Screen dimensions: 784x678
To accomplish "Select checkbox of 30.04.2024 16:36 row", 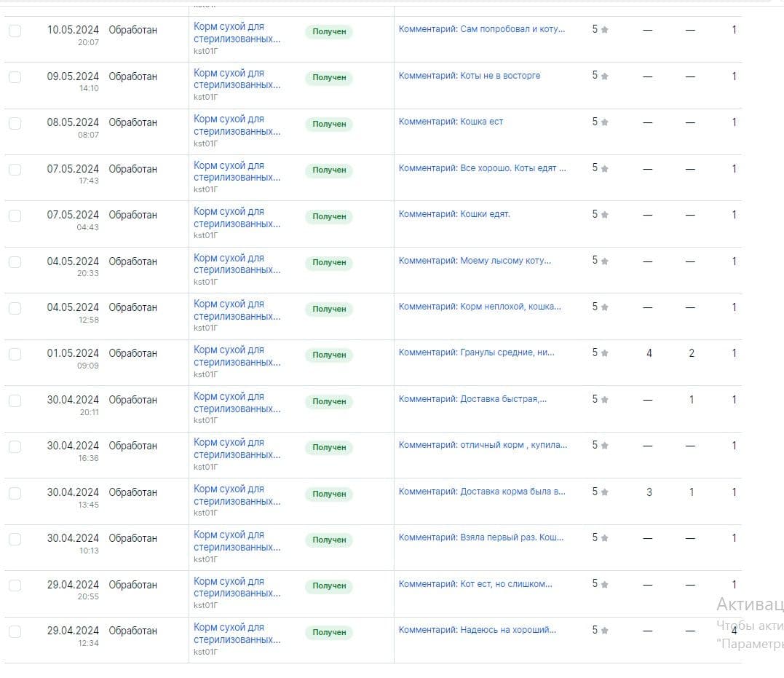I will 15,446.
